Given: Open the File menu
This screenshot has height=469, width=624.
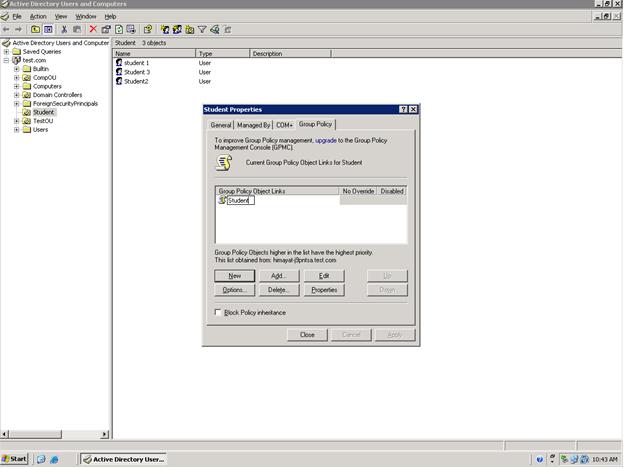Looking at the screenshot, I should coord(17,17).
